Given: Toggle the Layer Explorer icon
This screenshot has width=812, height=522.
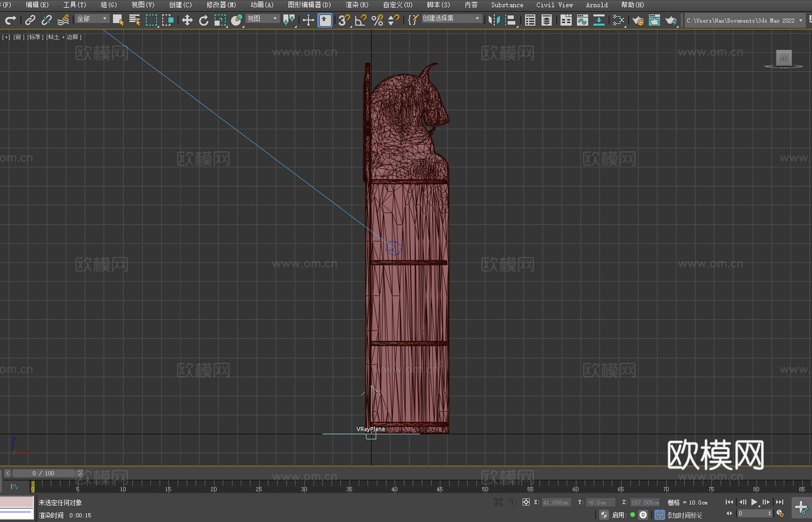Looking at the screenshot, I should pos(547,20).
